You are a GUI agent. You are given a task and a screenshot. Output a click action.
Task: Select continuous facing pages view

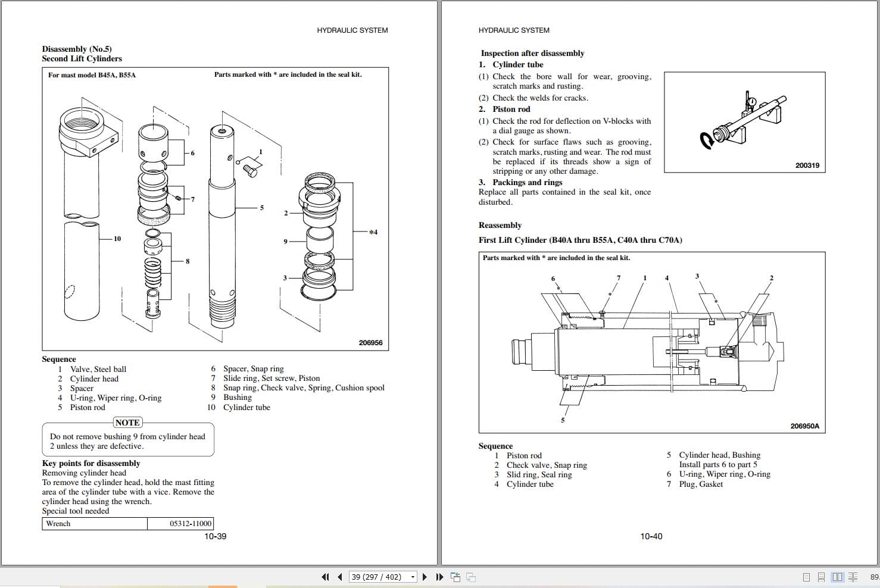tap(853, 577)
